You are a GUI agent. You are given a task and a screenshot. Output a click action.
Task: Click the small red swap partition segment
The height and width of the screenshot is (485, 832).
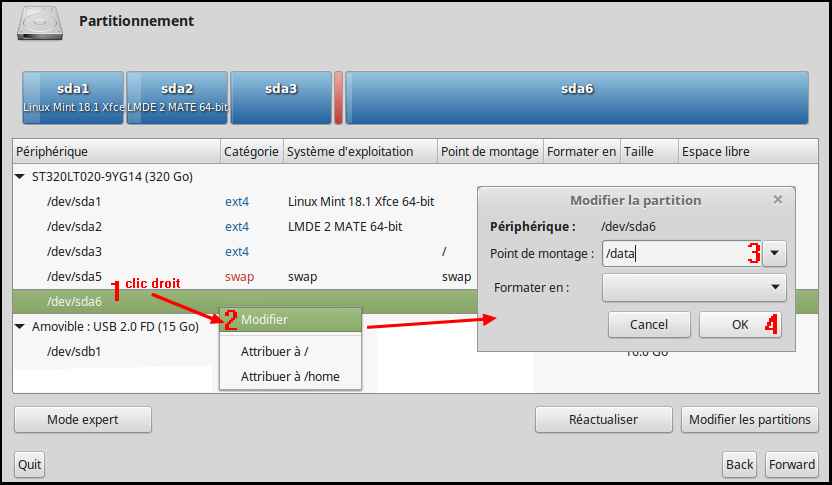(x=339, y=97)
